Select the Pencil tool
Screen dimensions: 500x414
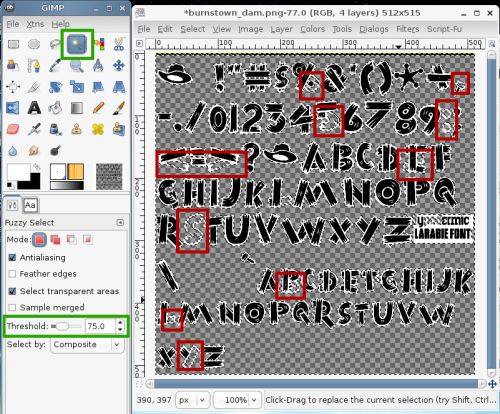98,108
